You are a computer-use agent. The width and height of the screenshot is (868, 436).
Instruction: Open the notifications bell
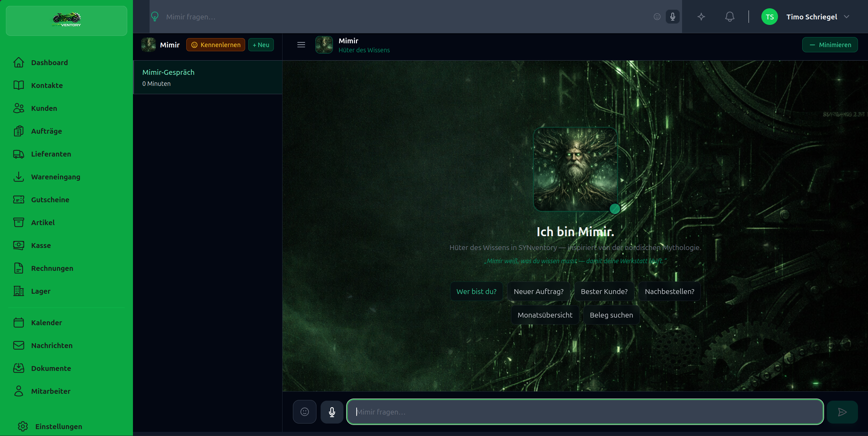(x=730, y=17)
